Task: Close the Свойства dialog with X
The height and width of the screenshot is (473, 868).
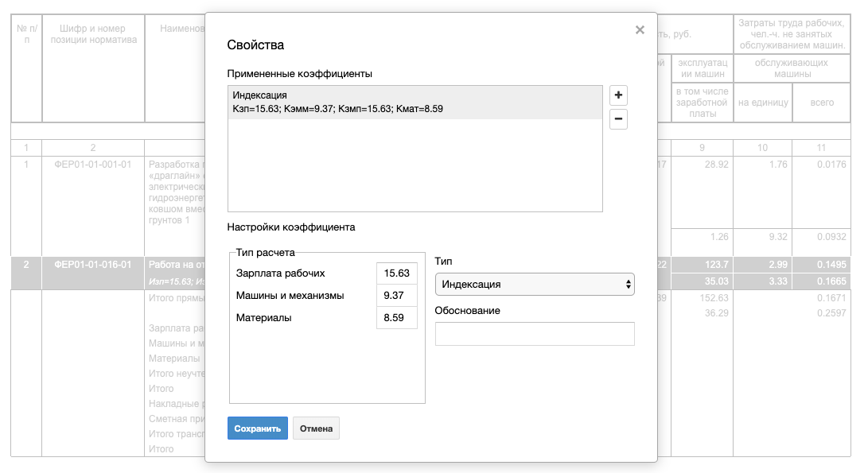Action: (640, 30)
